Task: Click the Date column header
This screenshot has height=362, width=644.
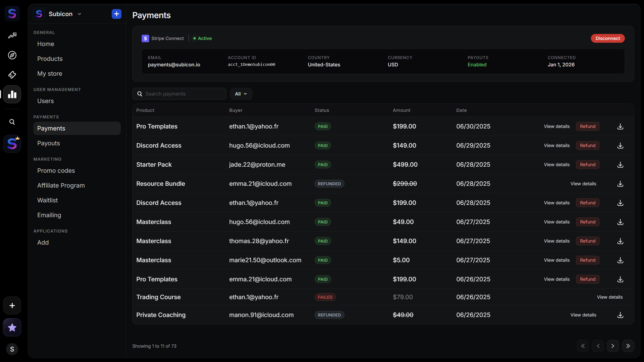Action: pyautogui.click(x=461, y=110)
